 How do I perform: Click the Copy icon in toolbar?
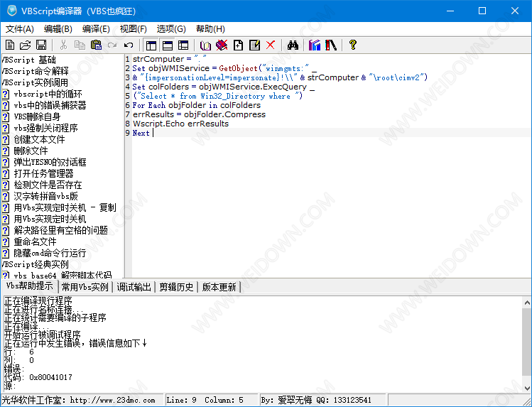coord(80,45)
